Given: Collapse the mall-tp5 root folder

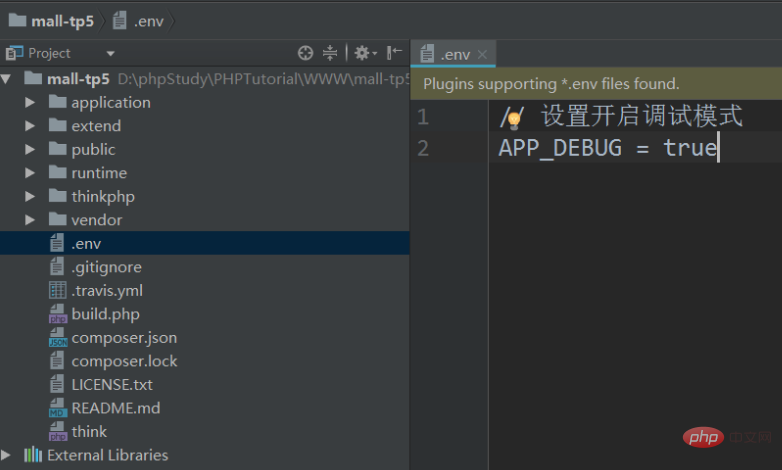Looking at the screenshot, I should coord(8,78).
